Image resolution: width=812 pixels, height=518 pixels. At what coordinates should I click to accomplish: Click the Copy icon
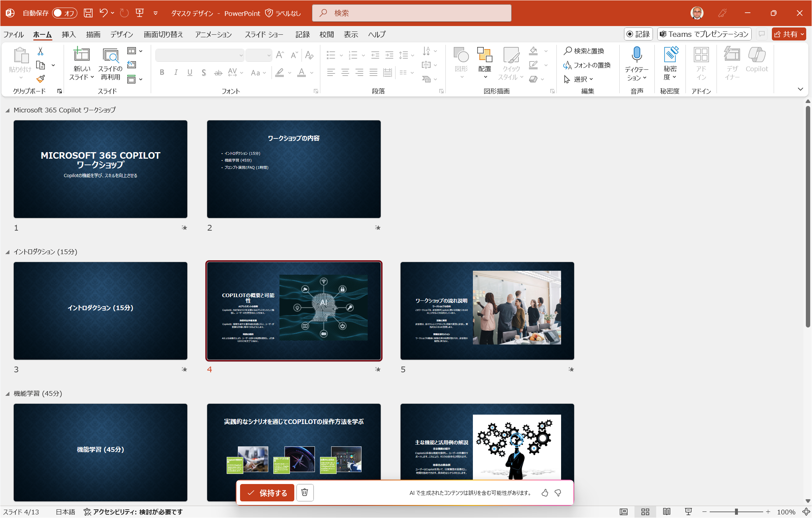pyautogui.click(x=40, y=65)
